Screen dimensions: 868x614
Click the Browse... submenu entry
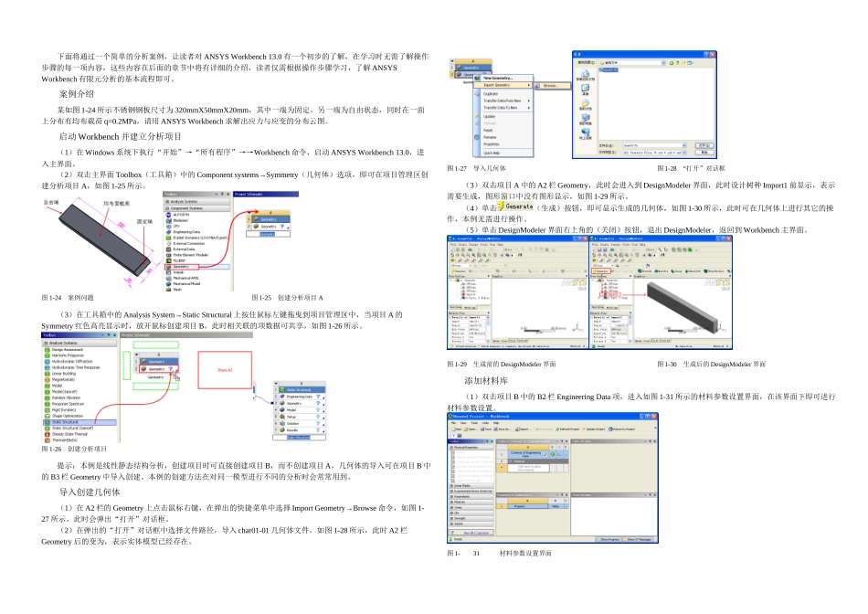(x=552, y=86)
